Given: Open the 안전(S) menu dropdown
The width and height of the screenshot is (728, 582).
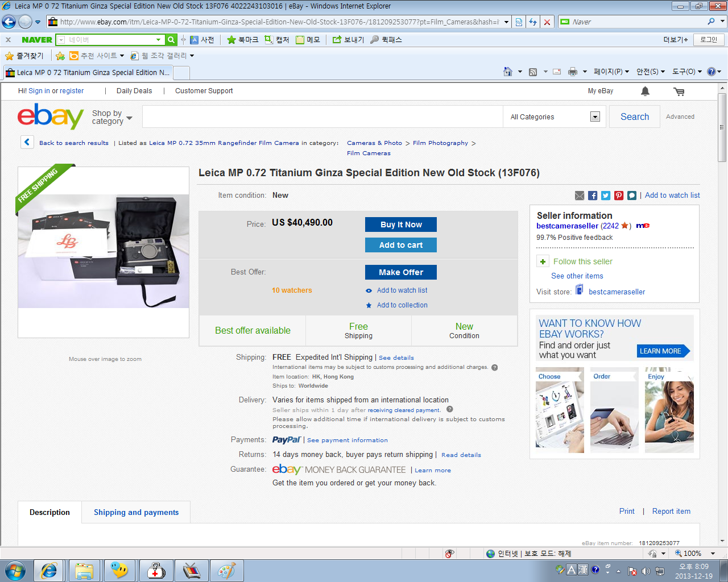Looking at the screenshot, I should pos(651,72).
